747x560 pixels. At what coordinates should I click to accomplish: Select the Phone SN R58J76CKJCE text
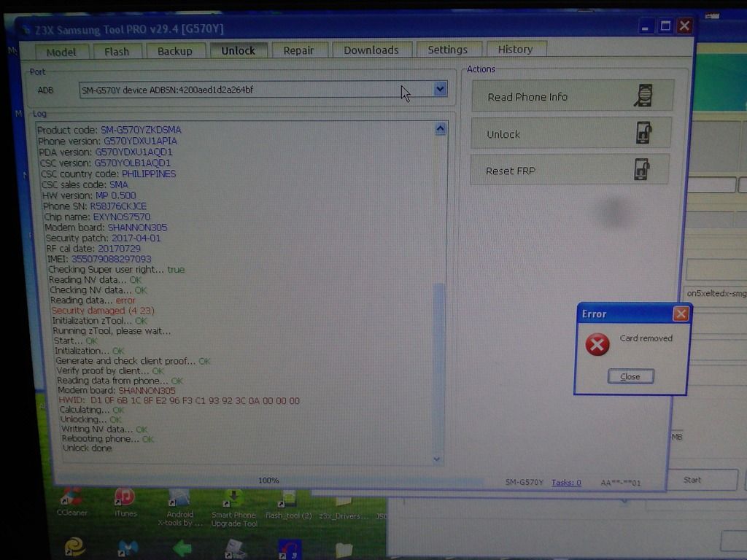coord(117,206)
